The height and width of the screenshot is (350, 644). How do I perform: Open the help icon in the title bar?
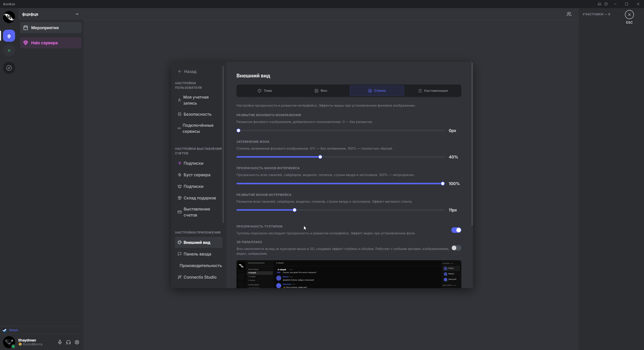click(606, 4)
